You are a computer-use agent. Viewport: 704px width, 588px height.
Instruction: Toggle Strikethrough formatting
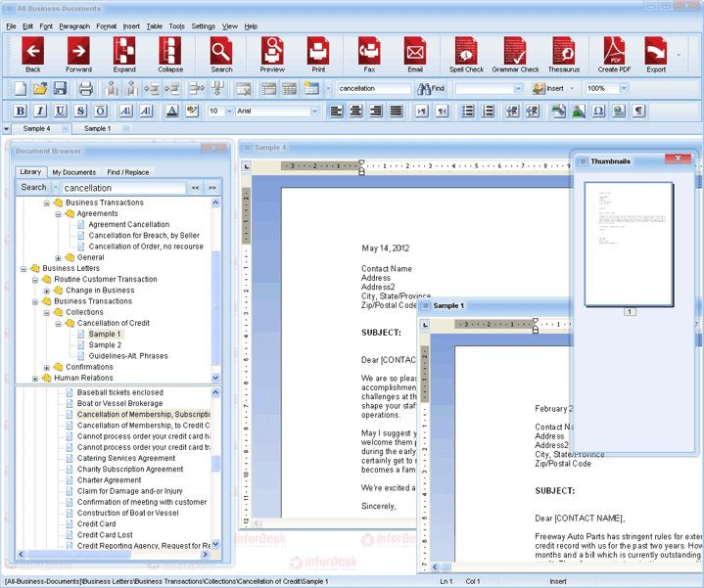click(80, 111)
